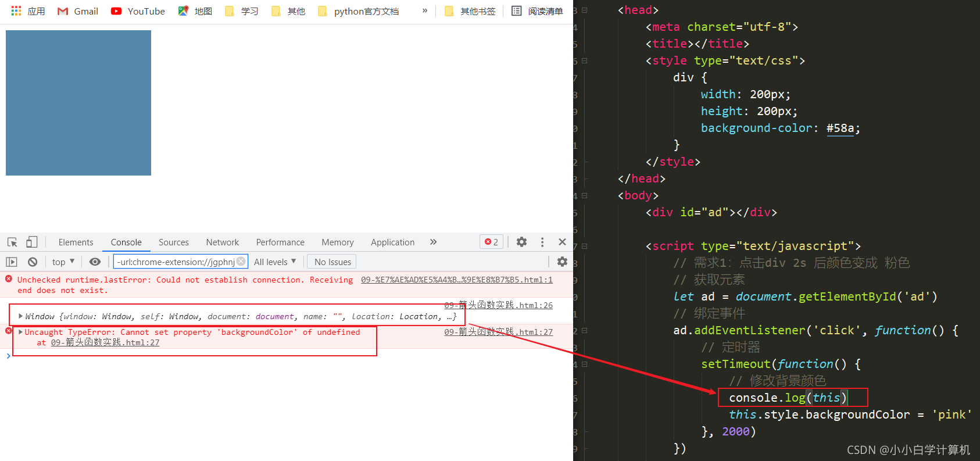
Task: Switch to the Application tab
Action: 393,242
